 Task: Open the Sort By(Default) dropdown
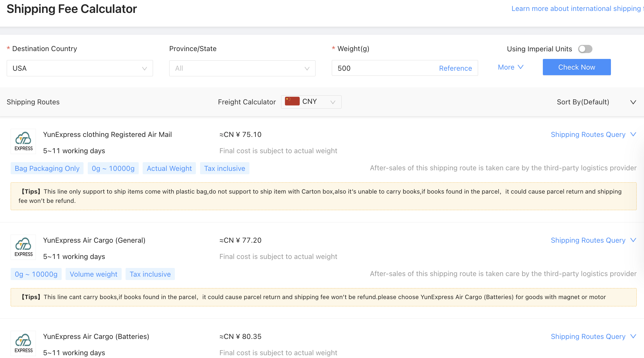coord(596,102)
